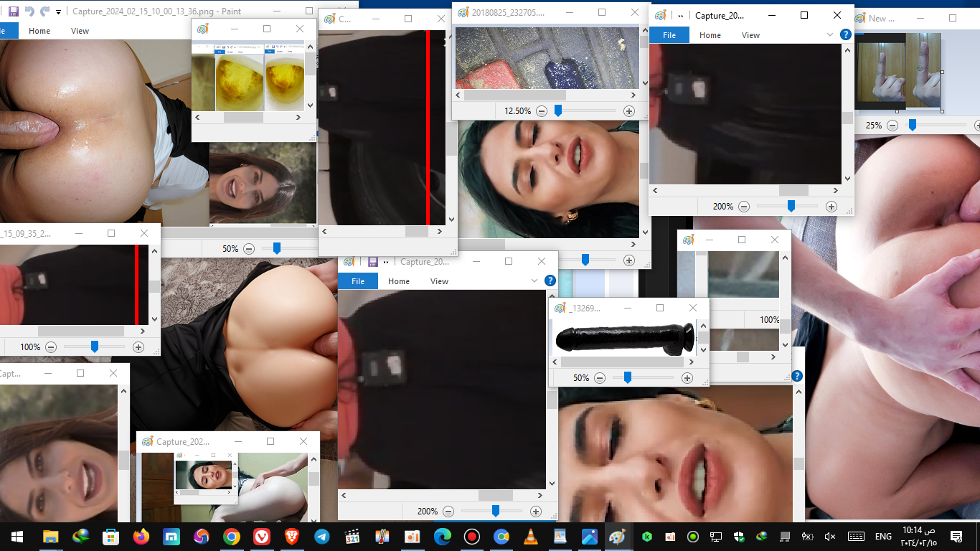This screenshot has width=980, height=551.
Task: Zoom out using minus button beside 25%
Action: click(892, 125)
